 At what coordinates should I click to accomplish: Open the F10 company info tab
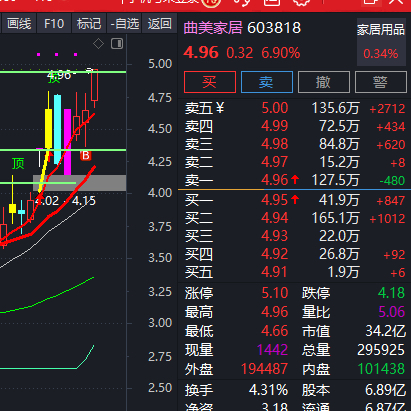click(x=54, y=24)
